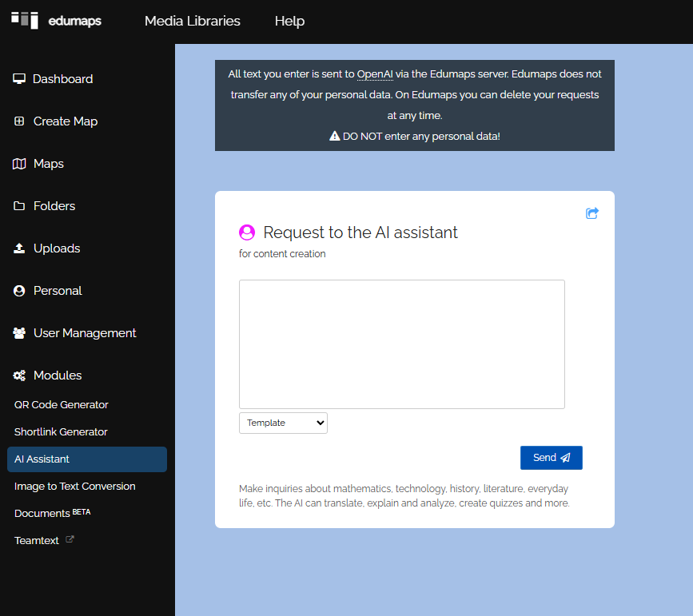The height and width of the screenshot is (616, 693).
Task: Click the edumaps logo icon
Action: tap(25, 20)
